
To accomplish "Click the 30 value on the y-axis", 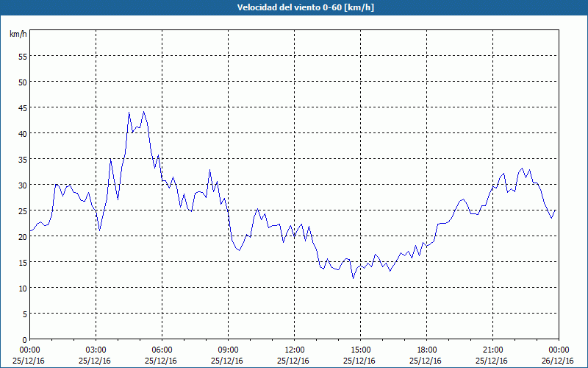I will pyautogui.click(x=23, y=185).
